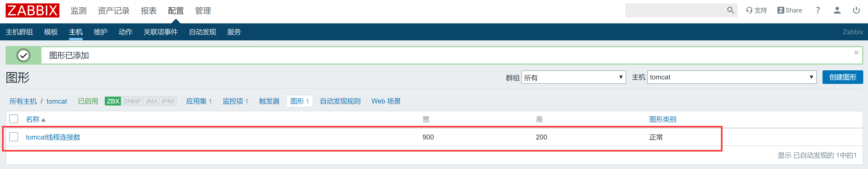This screenshot has height=169, width=868.
Task: Click the JMX availability badge
Action: (151, 101)
